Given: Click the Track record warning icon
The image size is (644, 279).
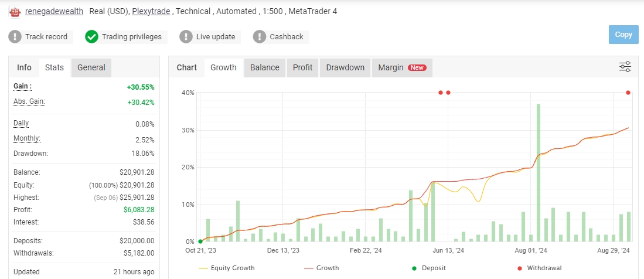Looking at the screenshot, I should 15,36.
